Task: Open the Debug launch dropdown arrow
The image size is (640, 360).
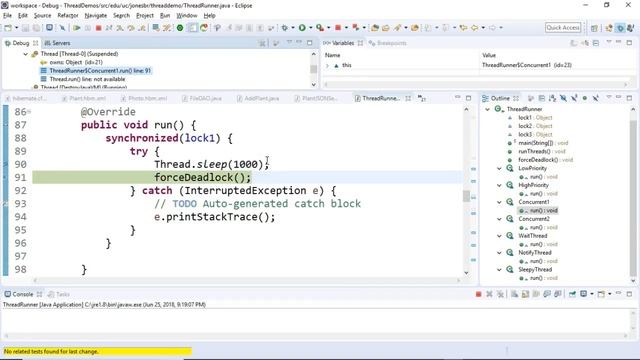Action: click(293, 28)
